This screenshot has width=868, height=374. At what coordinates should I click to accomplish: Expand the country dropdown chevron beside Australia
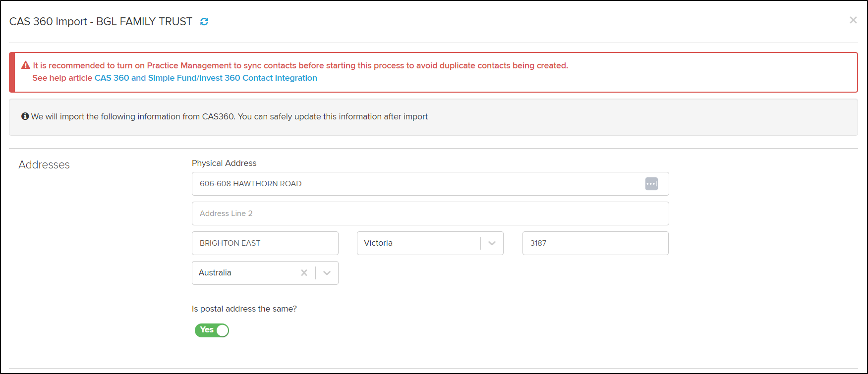[327, 273]
